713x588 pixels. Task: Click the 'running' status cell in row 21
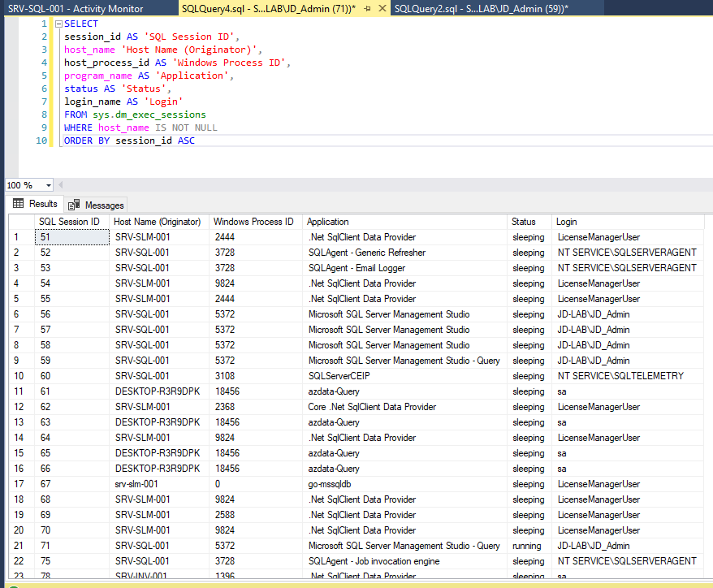coord(527,546)
